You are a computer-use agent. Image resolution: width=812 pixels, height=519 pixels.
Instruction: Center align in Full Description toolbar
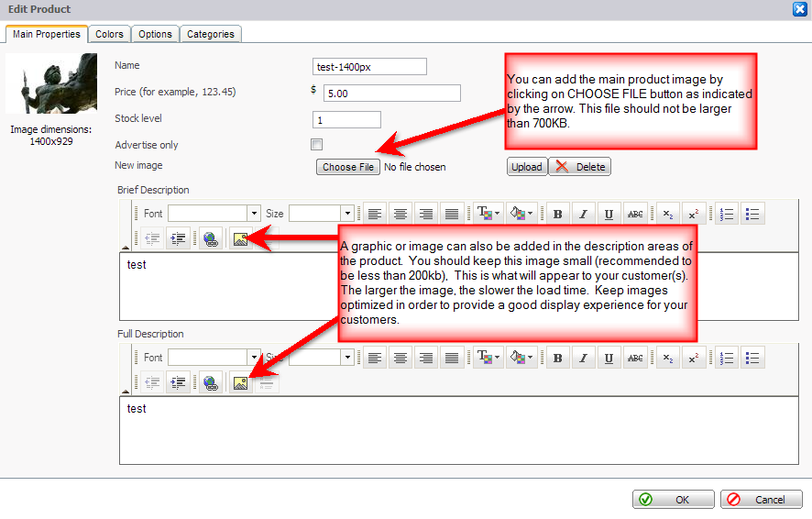pos(401,358)
